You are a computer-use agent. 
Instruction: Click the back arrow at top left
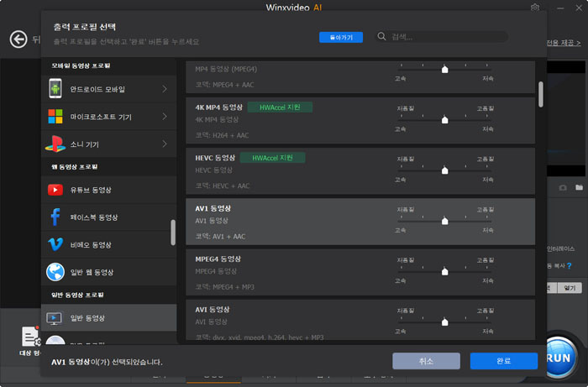pyautogui.click(x=18, y=39)
